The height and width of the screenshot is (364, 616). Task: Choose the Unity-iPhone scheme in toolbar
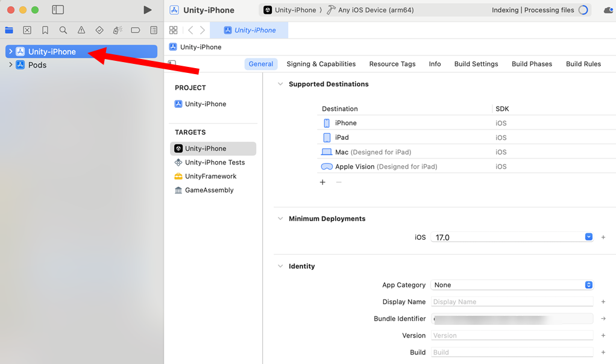(x=290, y=10)
